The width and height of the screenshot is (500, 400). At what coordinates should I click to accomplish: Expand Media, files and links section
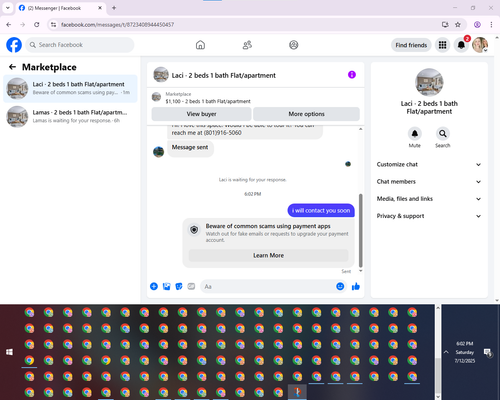(429, 199)
